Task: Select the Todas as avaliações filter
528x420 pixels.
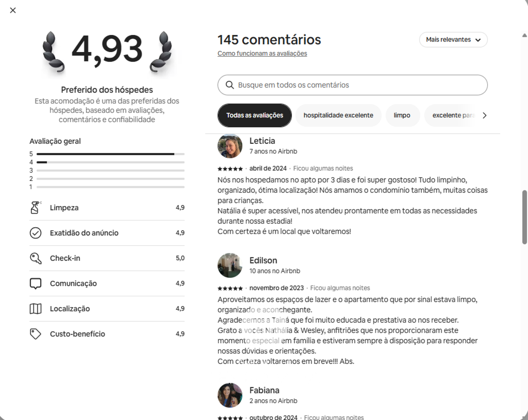Action: 254,115
